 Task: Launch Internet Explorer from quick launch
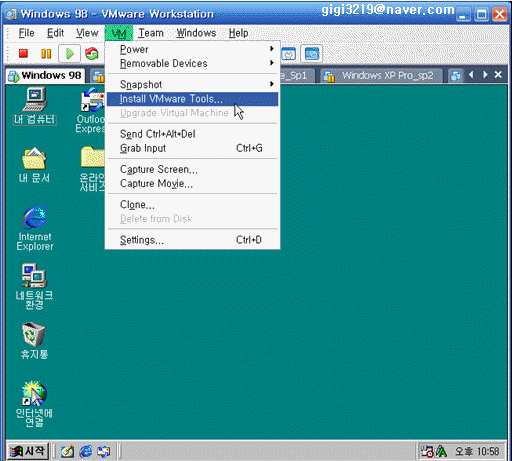pyautogui.click(x=86, y=451)
